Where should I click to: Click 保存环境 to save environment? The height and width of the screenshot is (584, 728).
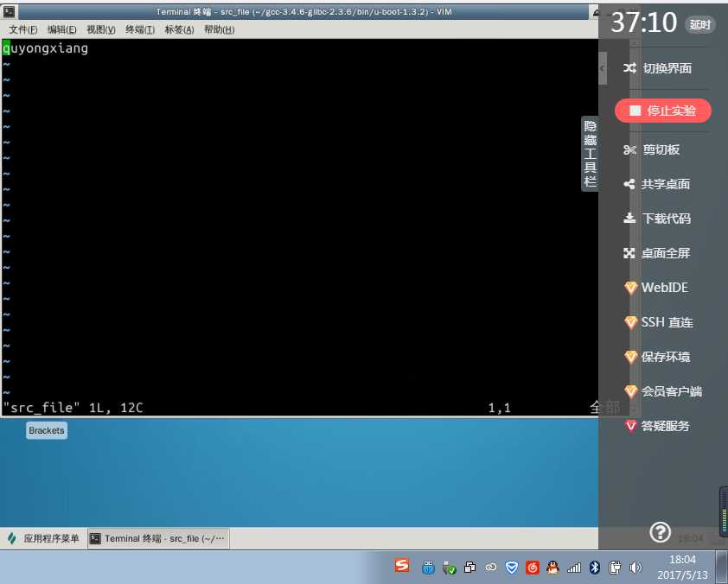[x=666, y=357]
